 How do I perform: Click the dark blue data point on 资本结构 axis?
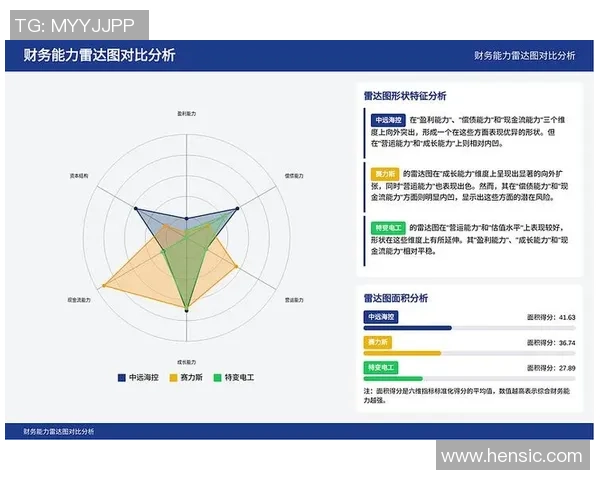(135, 209)
